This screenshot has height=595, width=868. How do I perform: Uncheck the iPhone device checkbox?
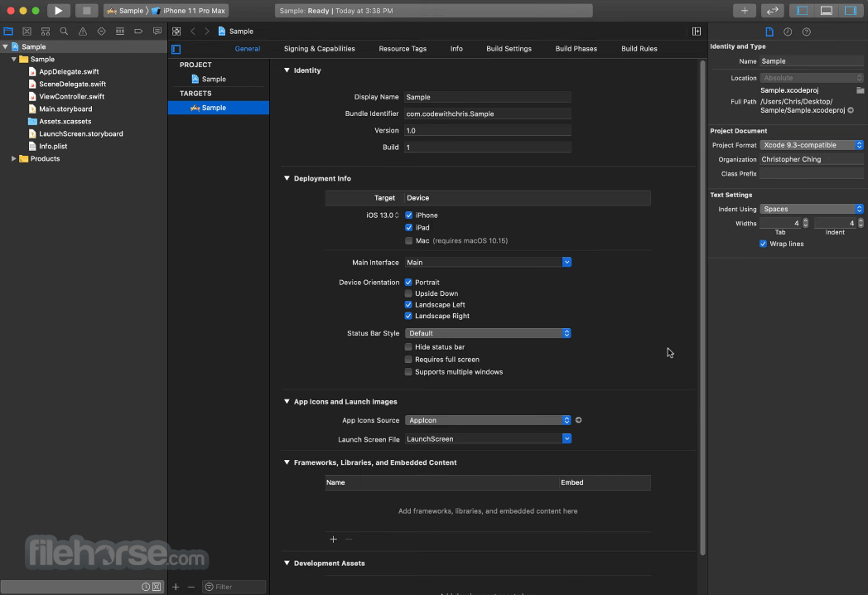pyautogui.click(x=408, y=215)
